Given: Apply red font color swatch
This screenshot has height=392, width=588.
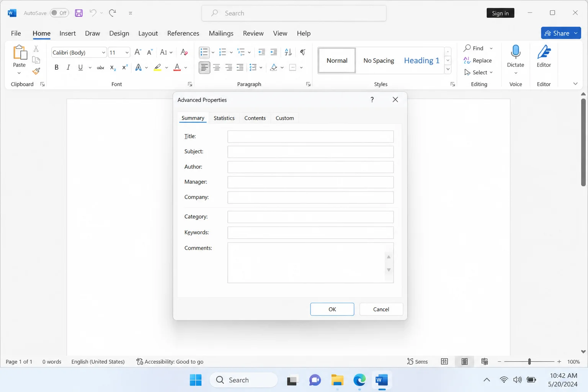Looking at the screenshot, I should (x=177, y=68).
